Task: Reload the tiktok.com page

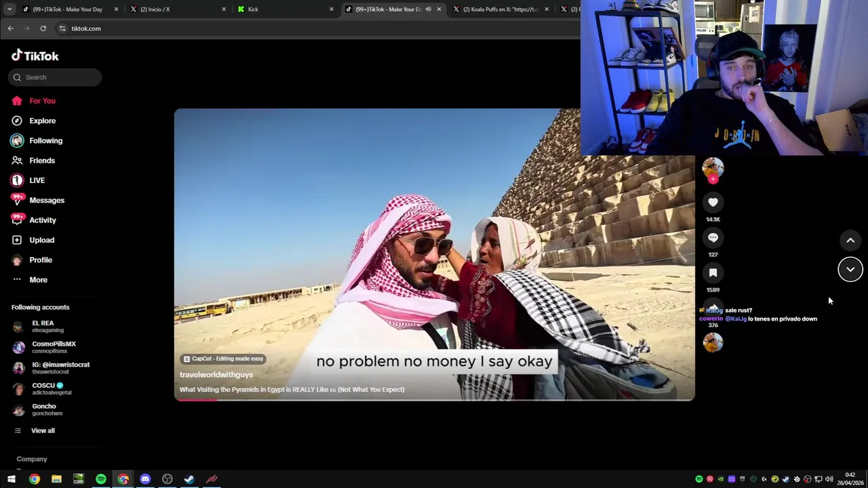Action: 43,28
